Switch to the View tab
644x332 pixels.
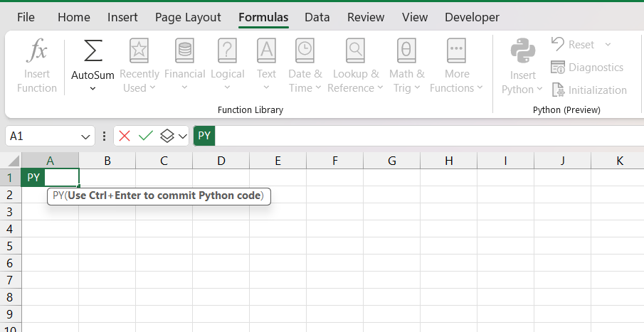tap(415, 17)
